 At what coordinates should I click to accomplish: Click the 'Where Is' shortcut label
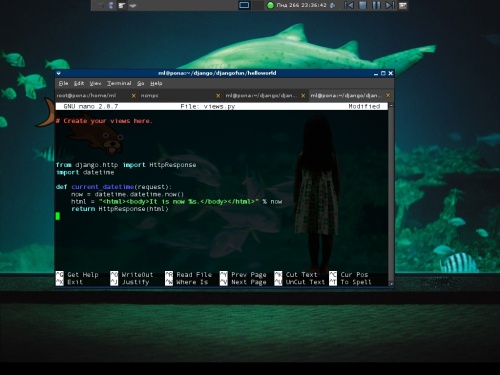click(x=192, y=282)
